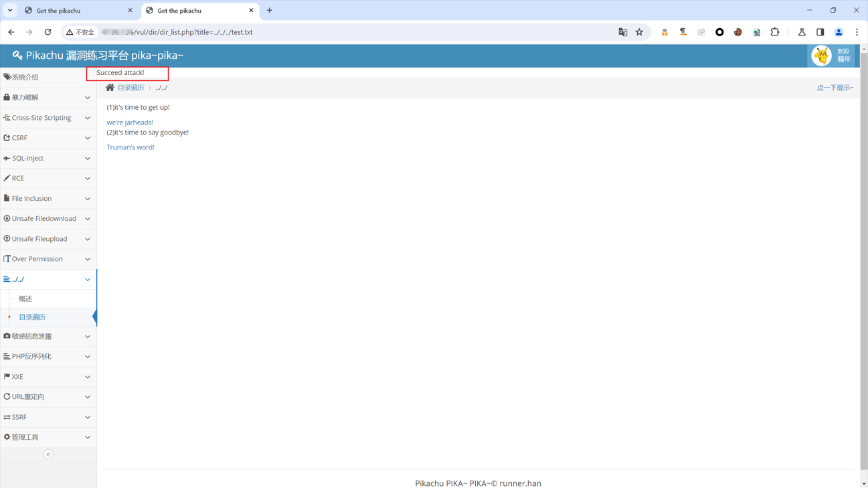Expand the Unsafe Fileupload section
This screenshot has width=868, height=488.
48,239
